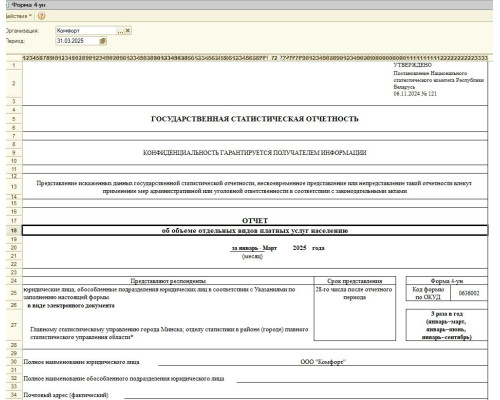This screenshot has width=500, height=400.
Task: Click the (месяц) caption under the period
Action: pos(252,256)
